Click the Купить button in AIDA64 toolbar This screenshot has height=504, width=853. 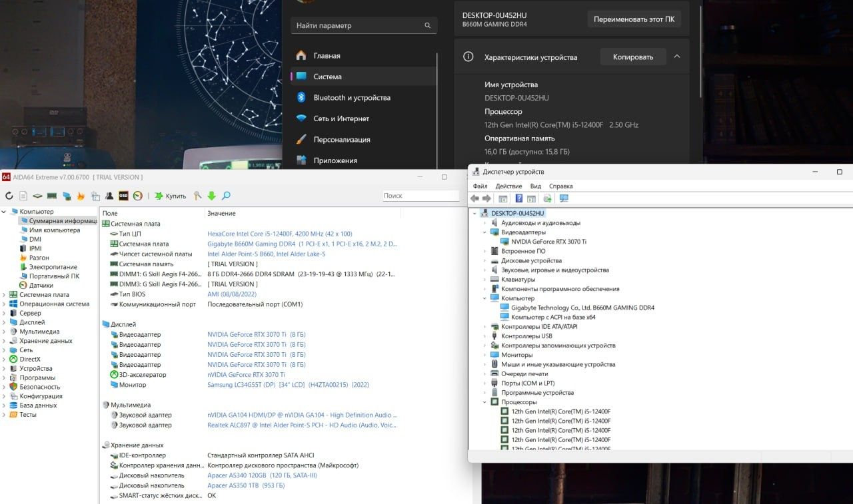[171, 196]
